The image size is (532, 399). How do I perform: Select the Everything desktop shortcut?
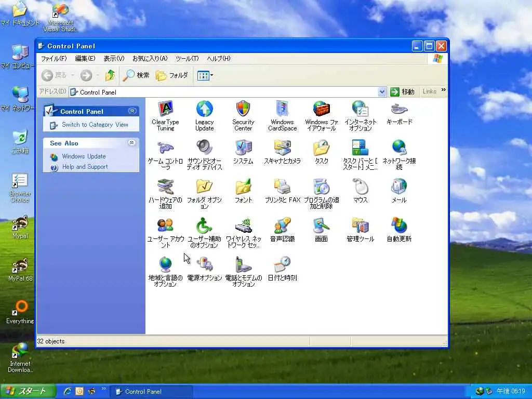click(20, 312)
